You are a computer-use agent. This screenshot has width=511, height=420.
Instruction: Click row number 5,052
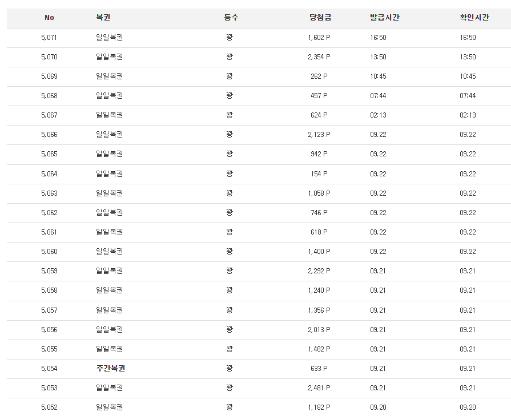[49, 407]
